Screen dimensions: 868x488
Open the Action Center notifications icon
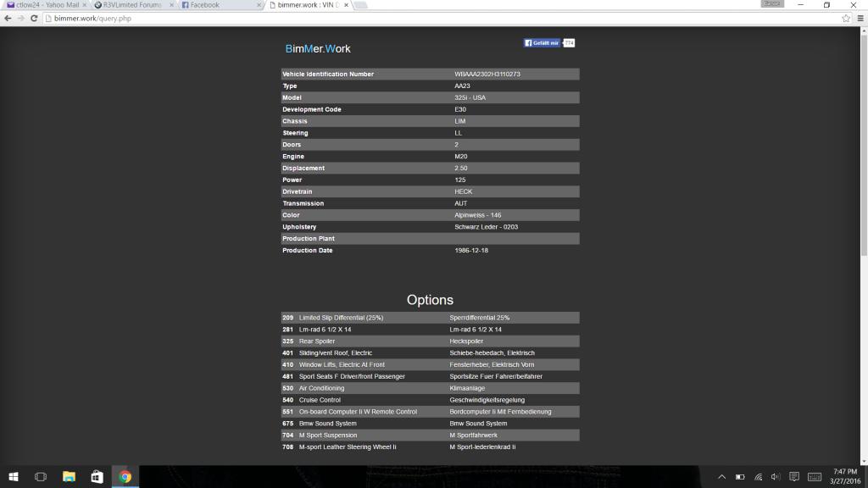pos(794,477)
